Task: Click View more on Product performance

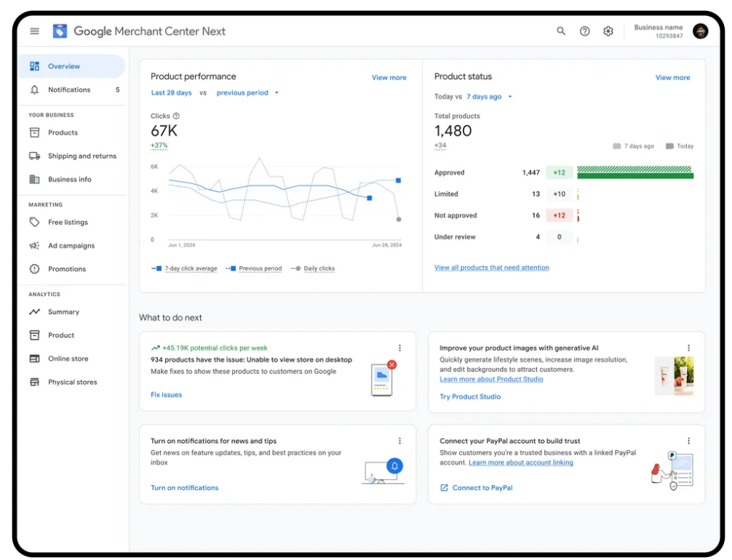Action: coord(389,78)
